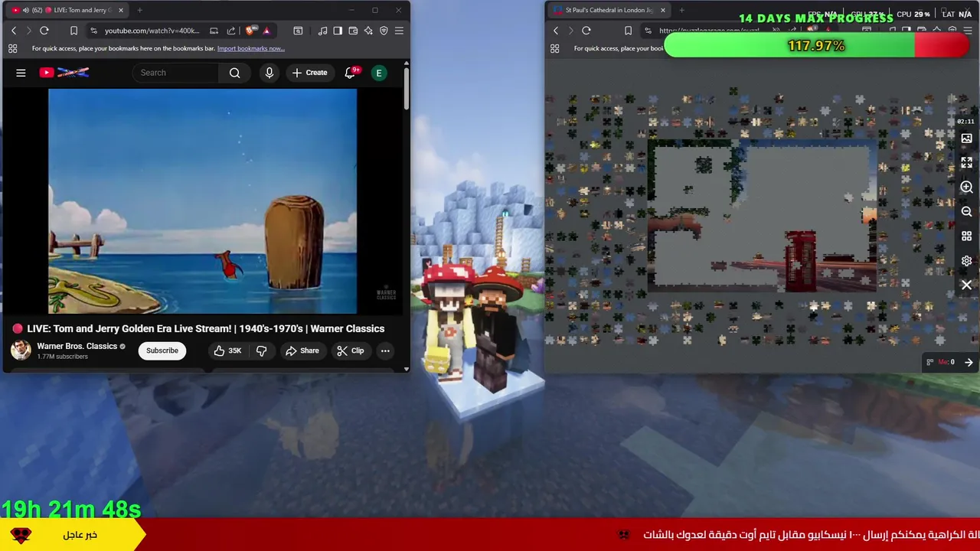Open YouTube guide hamburger menu
Image resolution: width=980 pixels, height=551 pixels.
21,73
